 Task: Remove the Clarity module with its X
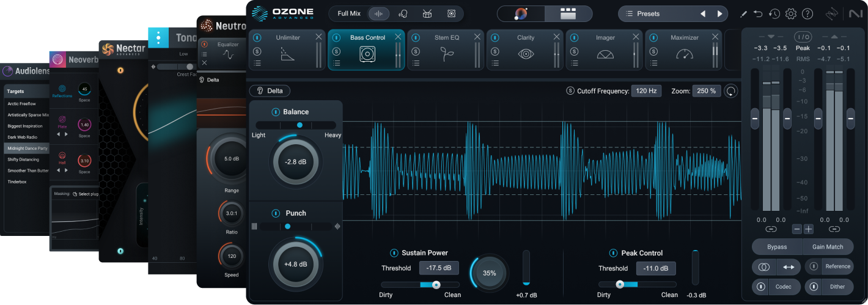(x=556, y=37)
